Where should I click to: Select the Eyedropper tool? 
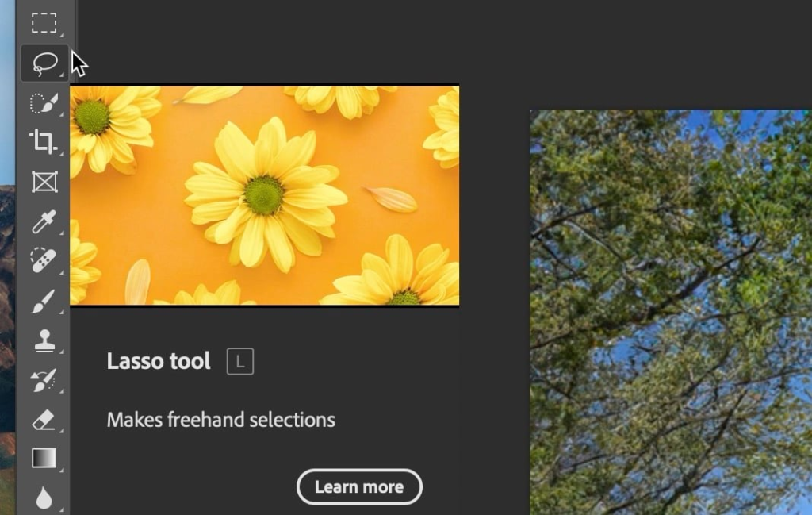(x=44, y=222)
